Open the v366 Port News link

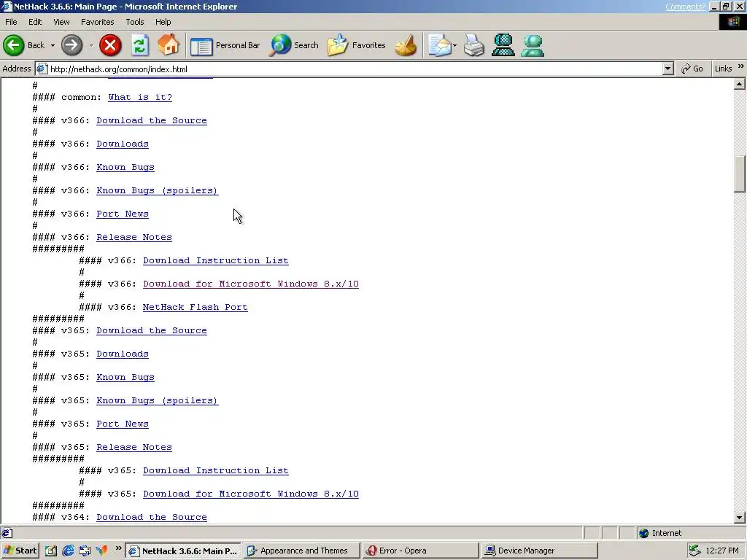[x=123, y=214]
